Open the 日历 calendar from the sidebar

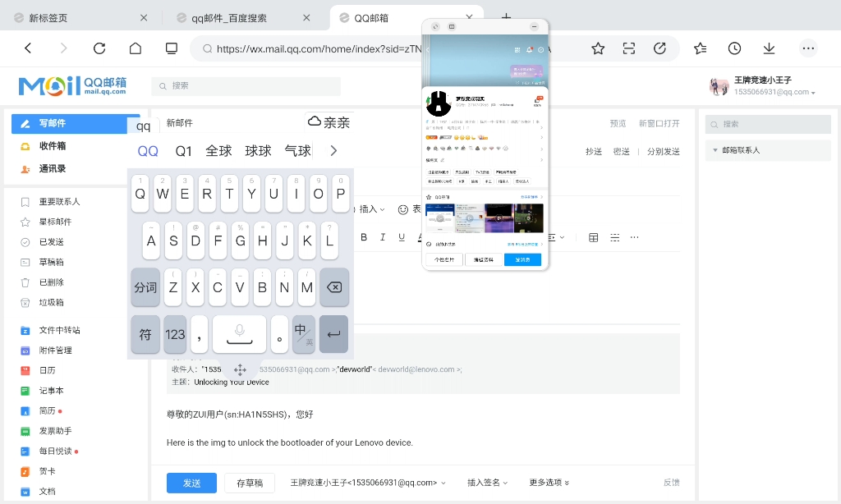pos(46,371)
